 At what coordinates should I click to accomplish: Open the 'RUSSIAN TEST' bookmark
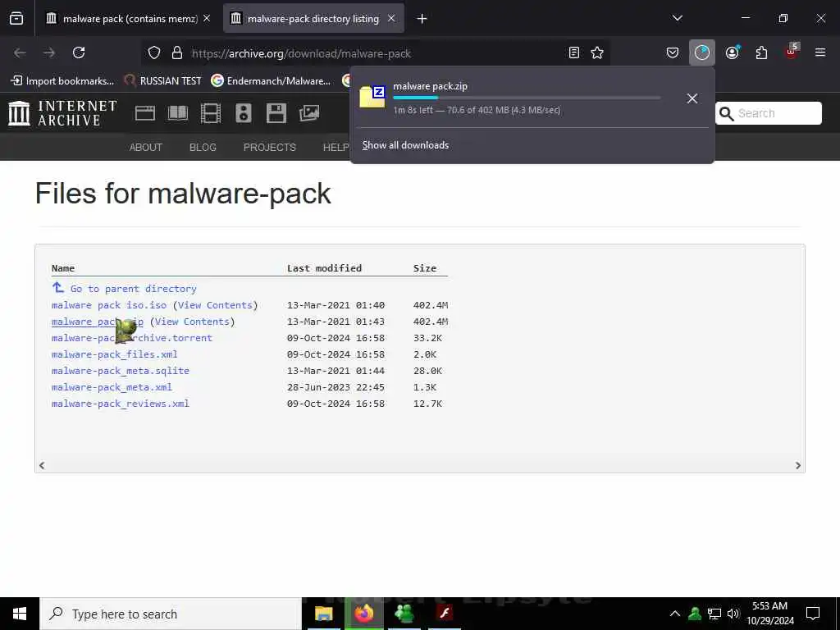click(163, 81)
